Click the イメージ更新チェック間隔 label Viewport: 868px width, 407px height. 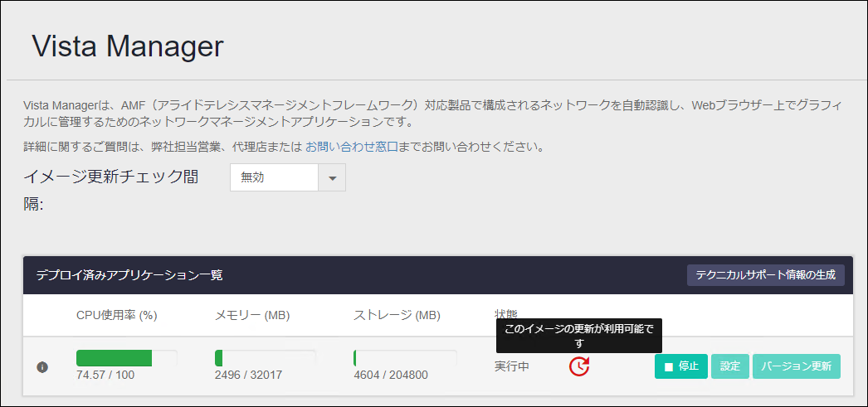tap(112, 191)
